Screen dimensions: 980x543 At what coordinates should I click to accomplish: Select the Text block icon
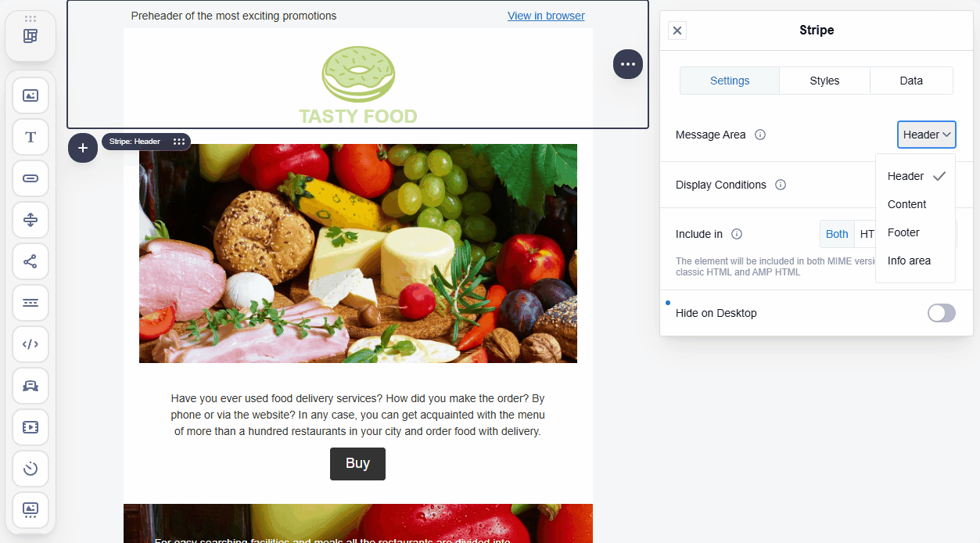(31, 137)
